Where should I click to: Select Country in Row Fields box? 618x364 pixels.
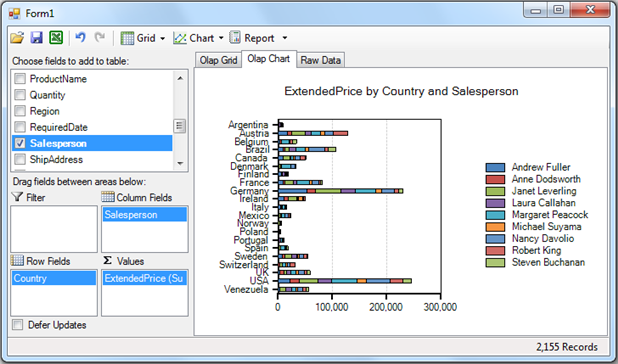pos(54,278)
